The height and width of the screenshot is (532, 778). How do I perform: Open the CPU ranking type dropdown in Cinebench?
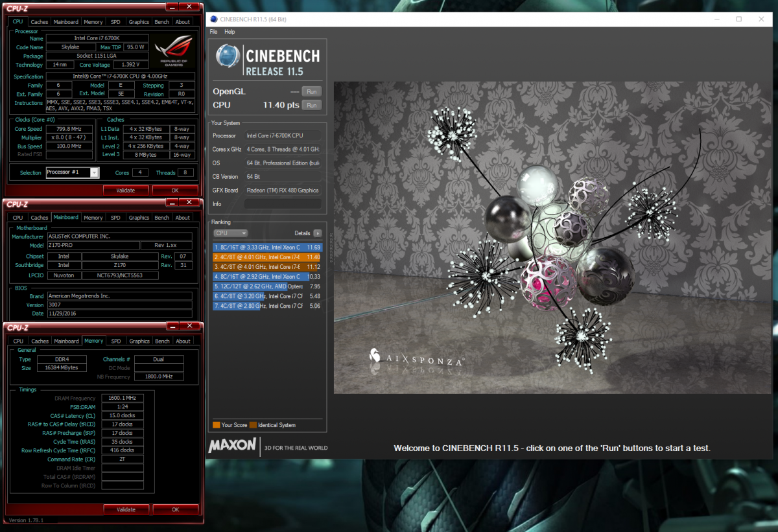point(230,233)
